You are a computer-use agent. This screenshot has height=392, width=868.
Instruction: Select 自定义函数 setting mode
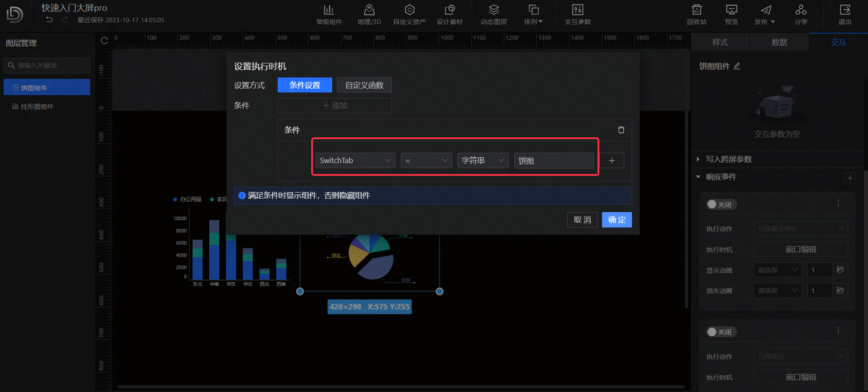click(364, 85)
